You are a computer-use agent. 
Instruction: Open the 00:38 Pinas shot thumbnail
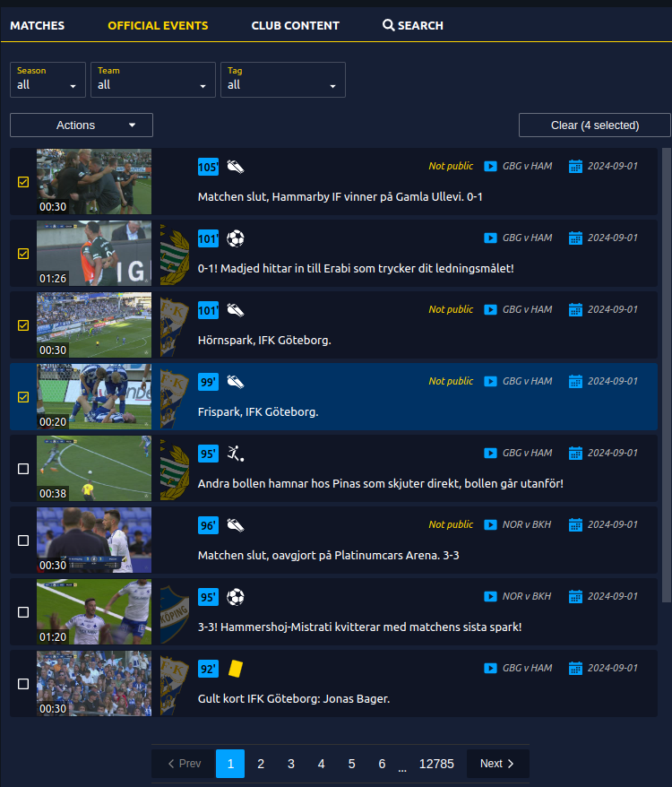pos(94,469)
